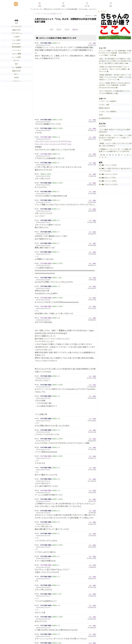Expand post 0040 arrow menu
Screen dimensions: 132x644
click(x=35, y=576)
